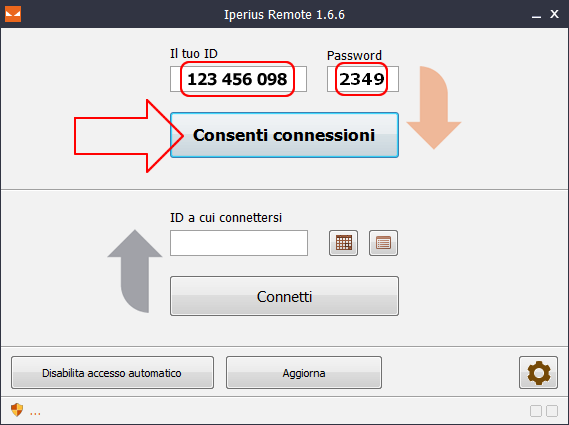
Task: Focus the ID a cui connettersi field
Action: [x=239, y=243]
